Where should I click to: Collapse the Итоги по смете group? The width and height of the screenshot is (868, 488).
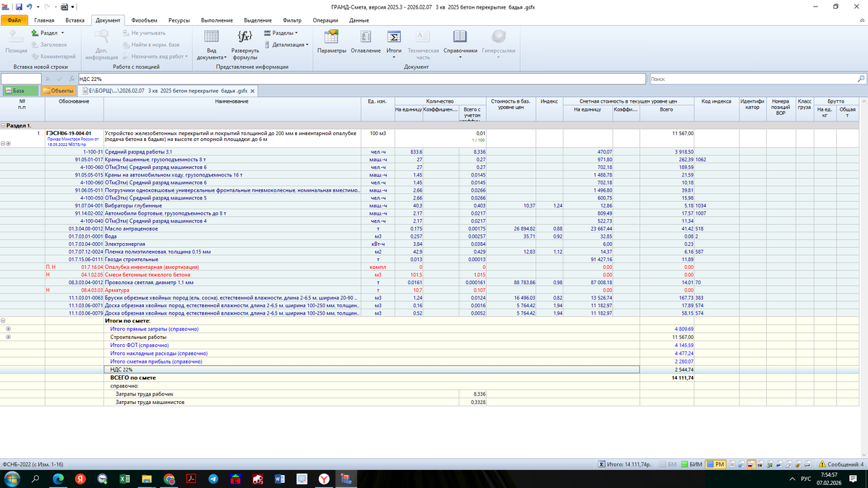coord(3,321)
